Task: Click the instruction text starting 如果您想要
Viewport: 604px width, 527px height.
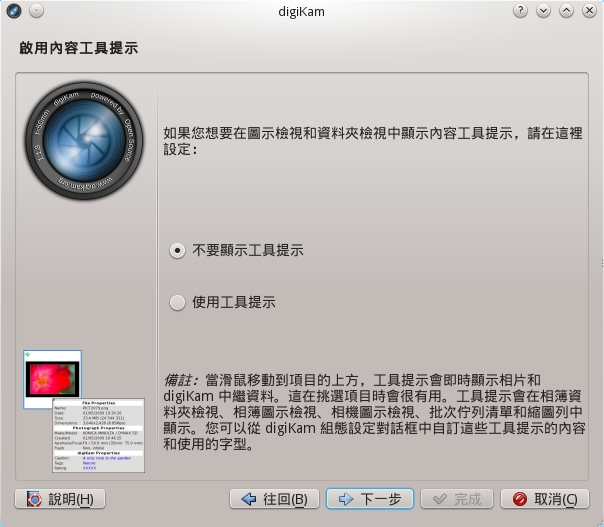Action: pos(373,141)
